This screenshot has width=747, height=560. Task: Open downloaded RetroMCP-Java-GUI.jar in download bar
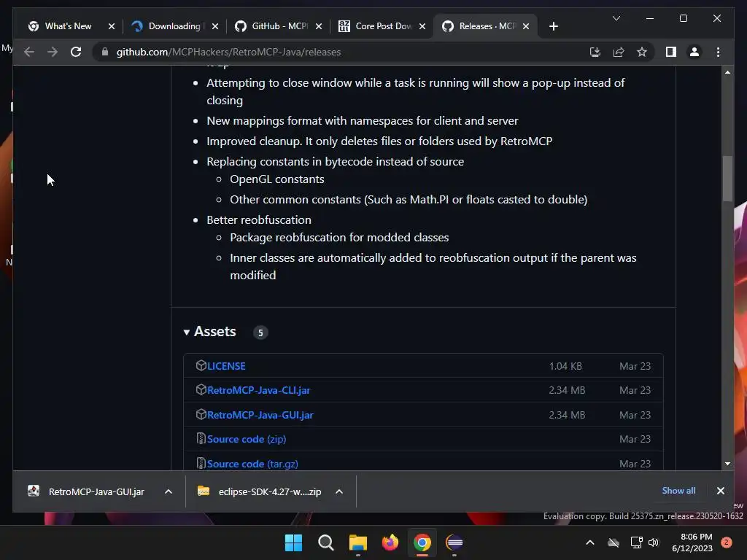86,491
